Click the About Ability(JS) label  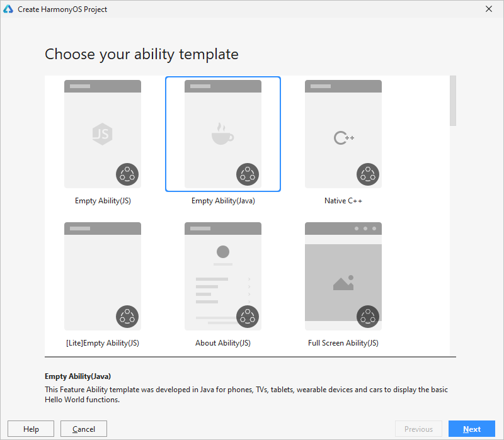(x=223, y=343)
